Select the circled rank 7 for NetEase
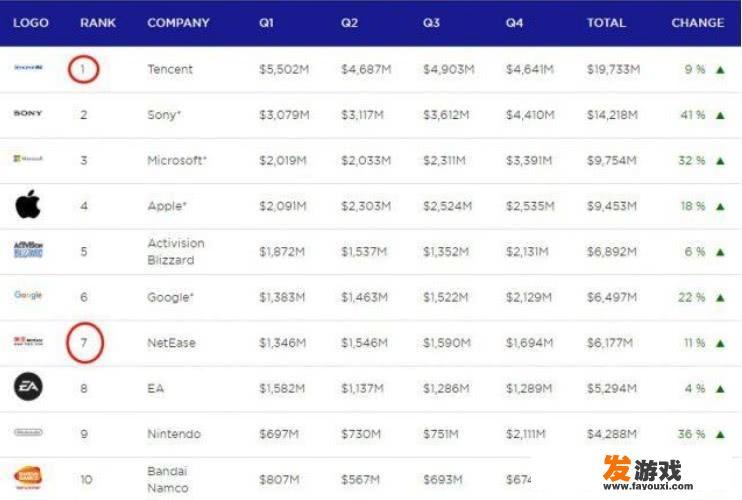Screen dimensions: 742x500 point(85,342)
